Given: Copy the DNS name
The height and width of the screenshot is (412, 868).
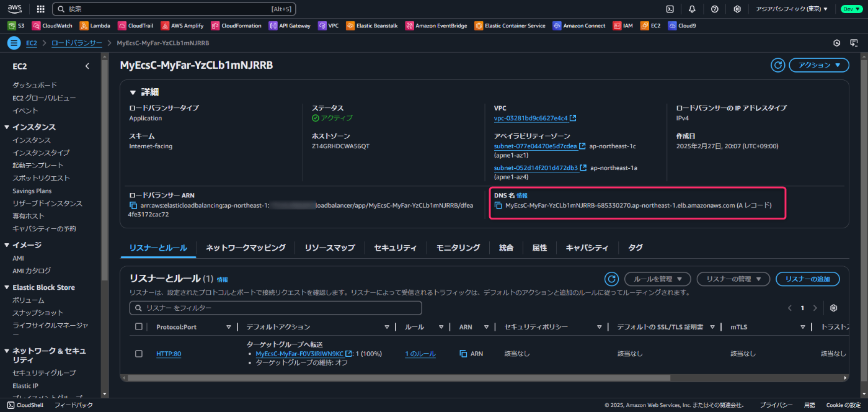Looking at the screenshot, I should pyautogui.click(x=498, y=205).
